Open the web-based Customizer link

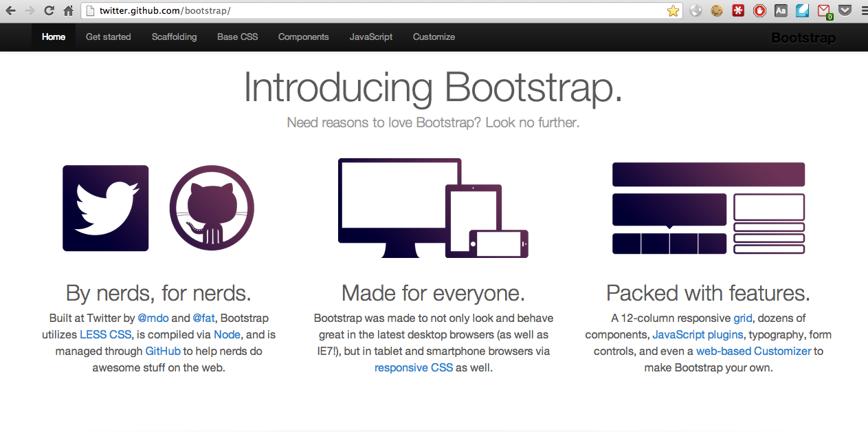coord(753,352)
